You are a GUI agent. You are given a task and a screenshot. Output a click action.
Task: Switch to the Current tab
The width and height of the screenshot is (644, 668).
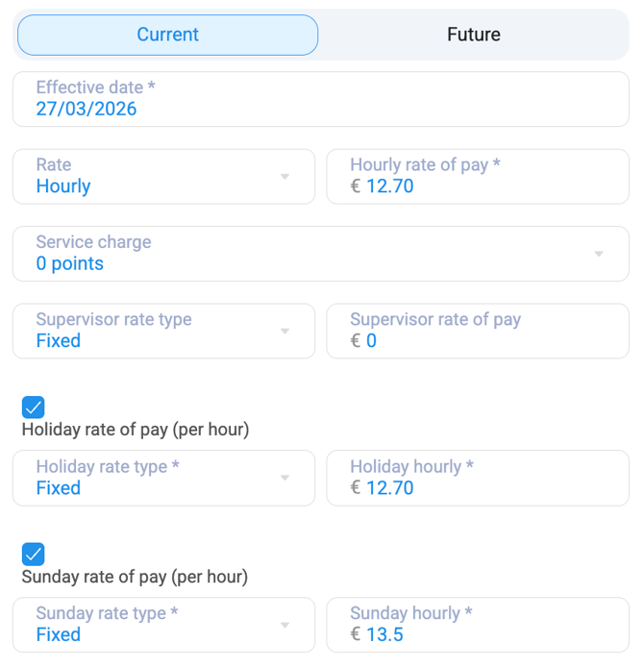click(167, 35)
